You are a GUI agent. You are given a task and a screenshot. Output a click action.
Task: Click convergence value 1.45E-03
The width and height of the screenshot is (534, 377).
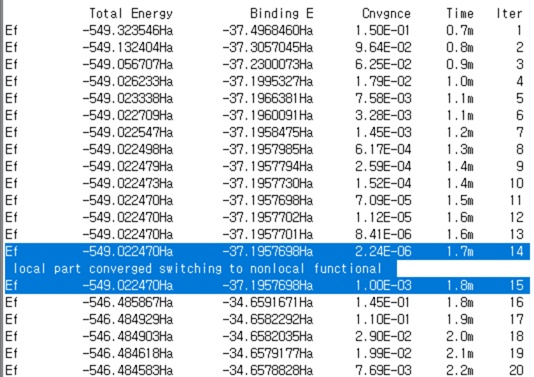coord(383,132)
